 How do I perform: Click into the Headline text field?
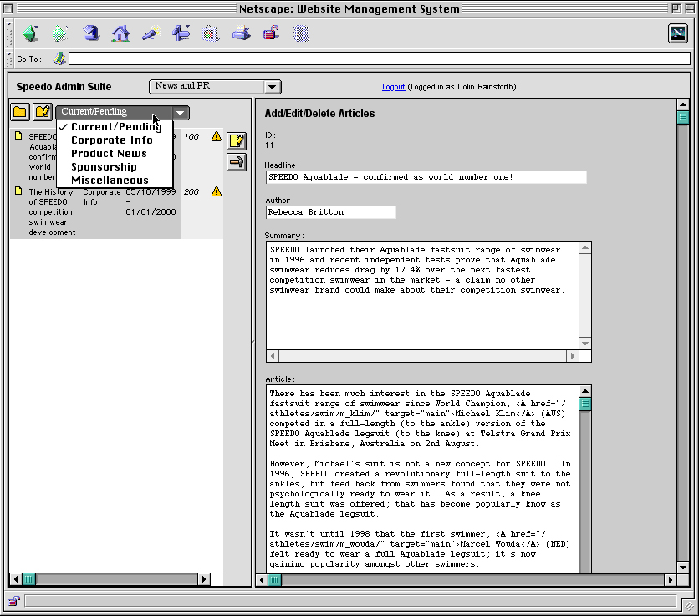coord(426,177)
